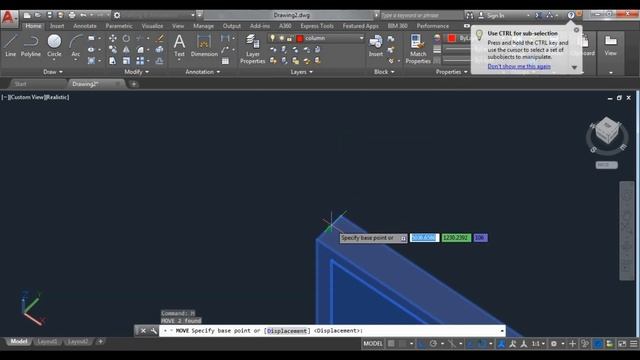The height and width of the screenshot is (360, 640).
Task: Expand the Draw panel dropdown
Action: coord(53,72)
